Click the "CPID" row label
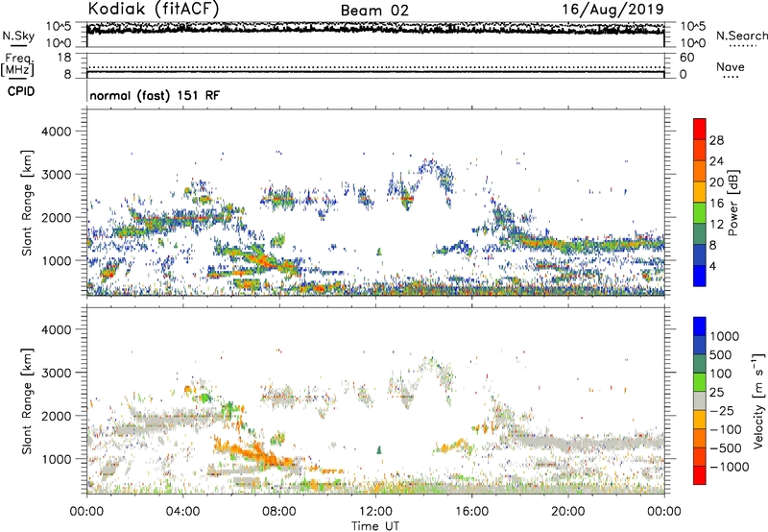 coord(21,91)
